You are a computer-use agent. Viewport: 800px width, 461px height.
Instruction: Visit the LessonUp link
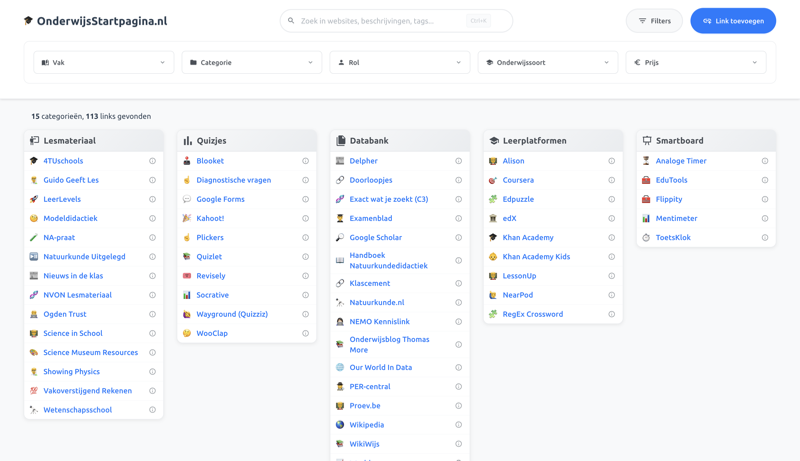click(519, 276)
